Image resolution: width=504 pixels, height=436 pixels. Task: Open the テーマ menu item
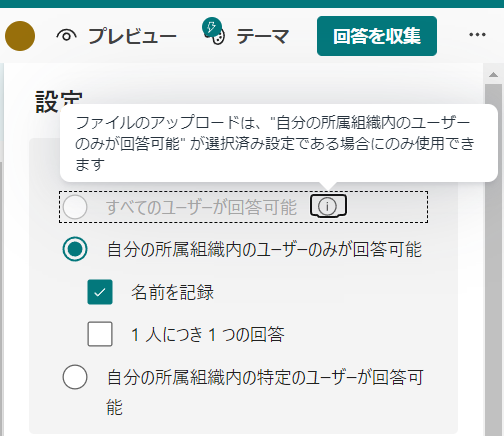click(263, 36)
